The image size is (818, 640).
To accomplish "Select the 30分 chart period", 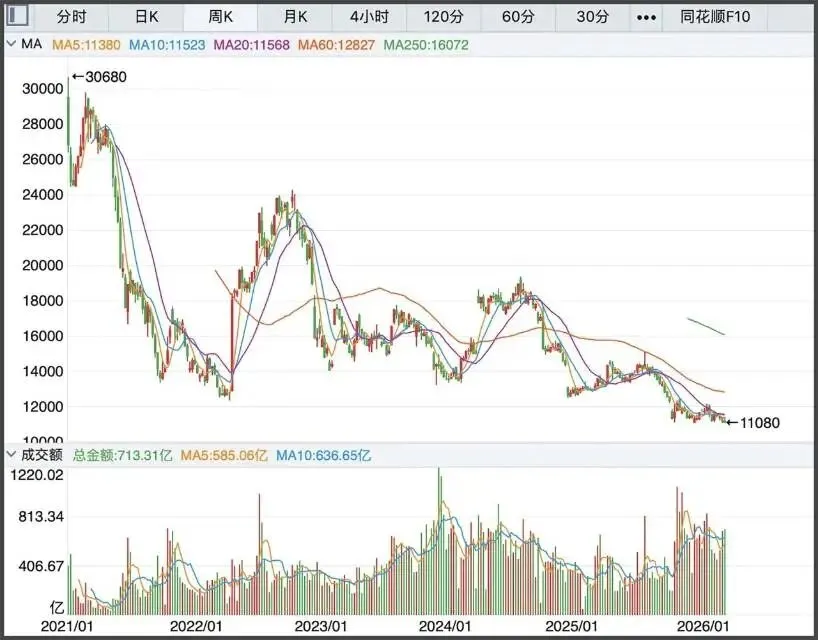I will 593,17.
